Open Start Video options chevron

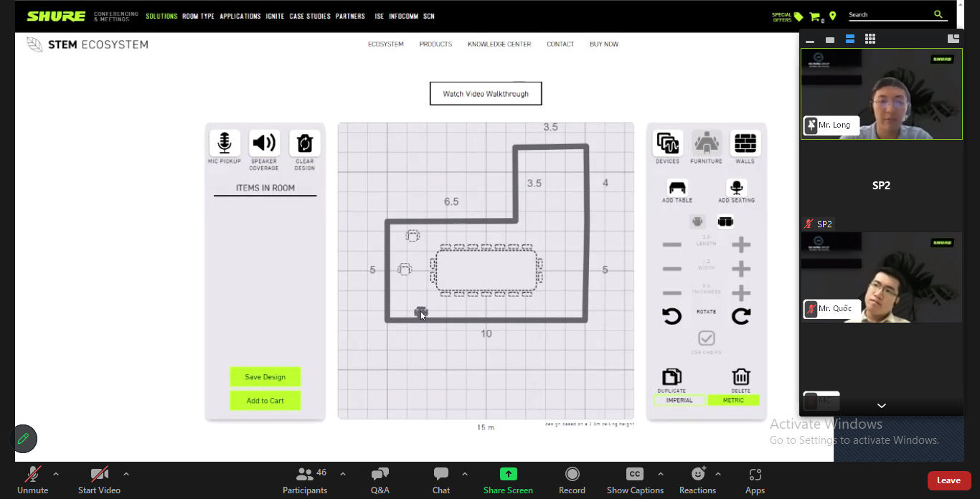[126, 474]
